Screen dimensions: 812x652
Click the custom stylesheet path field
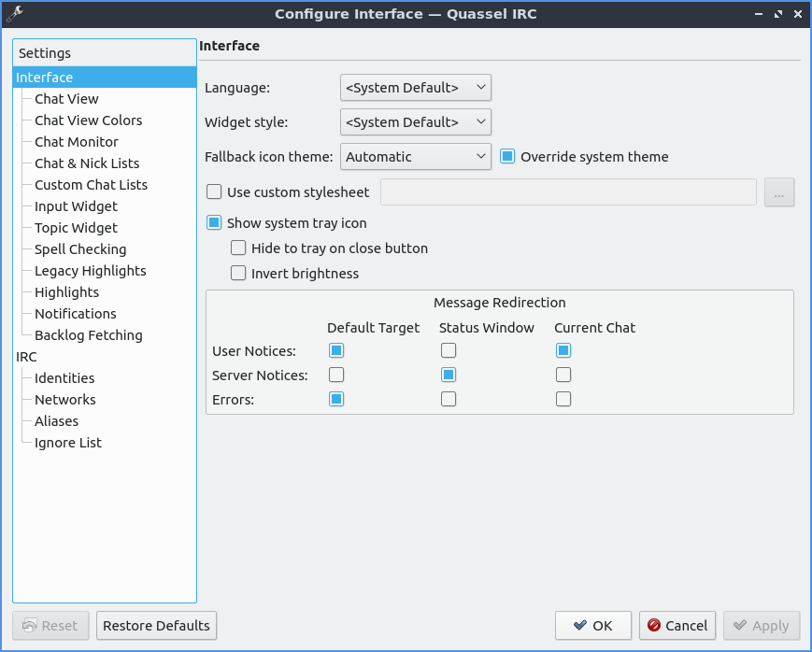(x=568, y=192)
